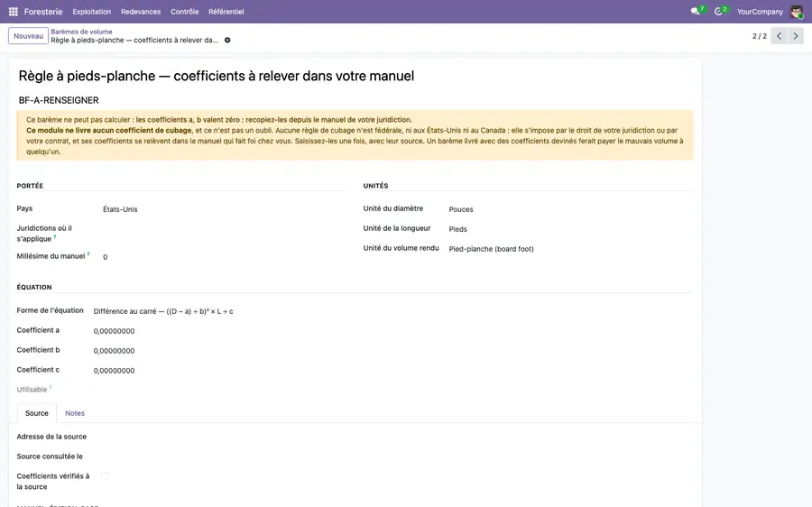Go to next record arrow
812x507 pixels.
796,36
